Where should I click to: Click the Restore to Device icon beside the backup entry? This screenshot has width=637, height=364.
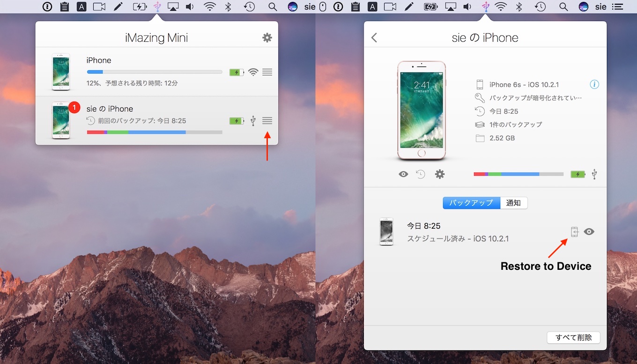574,231
